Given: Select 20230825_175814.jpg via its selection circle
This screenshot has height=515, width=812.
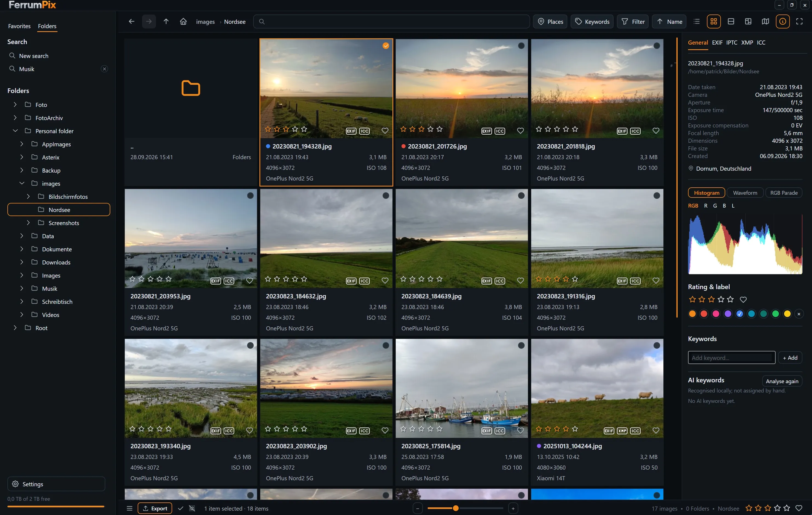Looking at the screenshot, I should coord(521,345).
